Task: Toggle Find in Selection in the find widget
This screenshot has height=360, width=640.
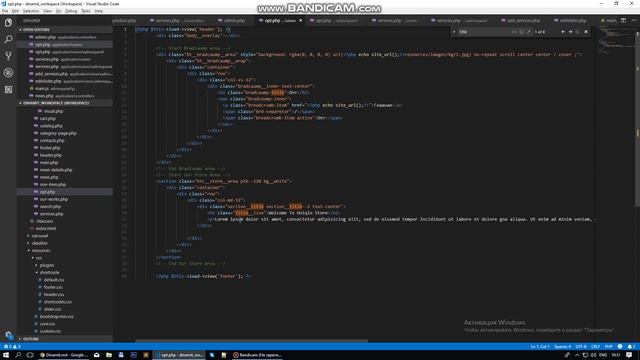Action: click(578, 32)
